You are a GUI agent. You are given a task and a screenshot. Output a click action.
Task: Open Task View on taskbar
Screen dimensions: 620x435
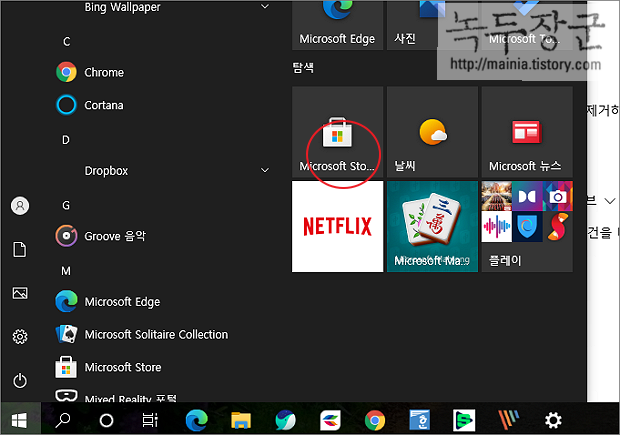150,420
